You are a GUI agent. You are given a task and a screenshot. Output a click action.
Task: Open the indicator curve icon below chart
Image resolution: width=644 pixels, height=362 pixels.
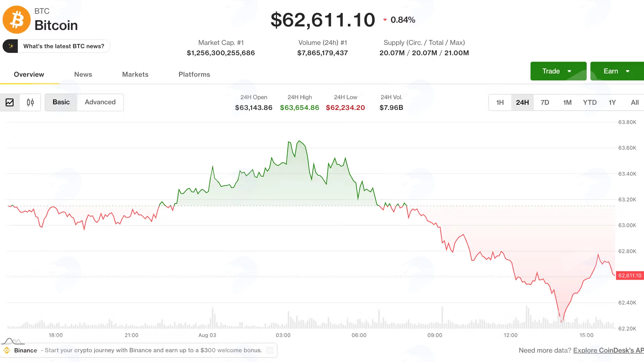13,341
